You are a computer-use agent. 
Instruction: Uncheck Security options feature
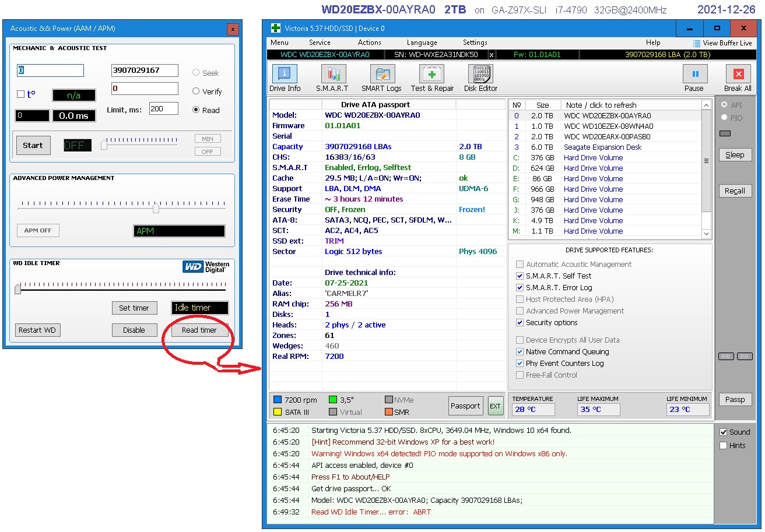pos(520,323)
